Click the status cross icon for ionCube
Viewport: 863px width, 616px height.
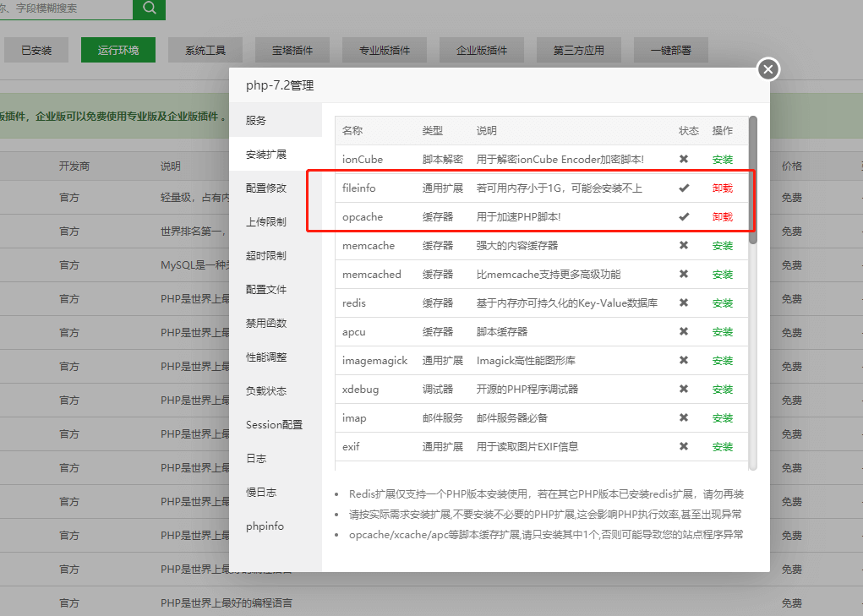[684, 159]
